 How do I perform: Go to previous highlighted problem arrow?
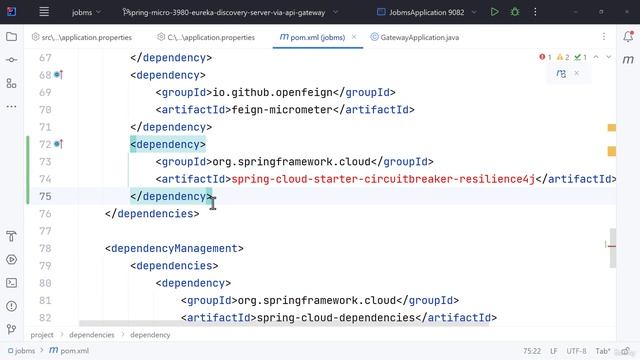pyautogui.click(x=596, y=57)
